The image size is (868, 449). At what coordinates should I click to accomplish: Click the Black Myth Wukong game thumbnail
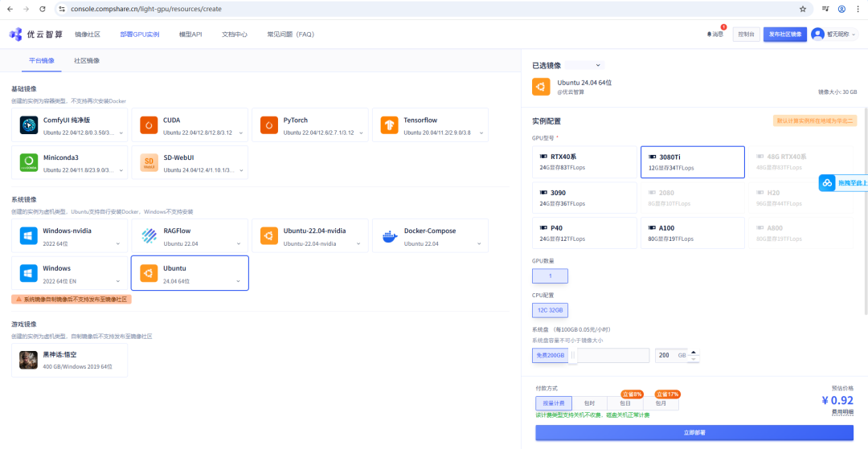28,360
